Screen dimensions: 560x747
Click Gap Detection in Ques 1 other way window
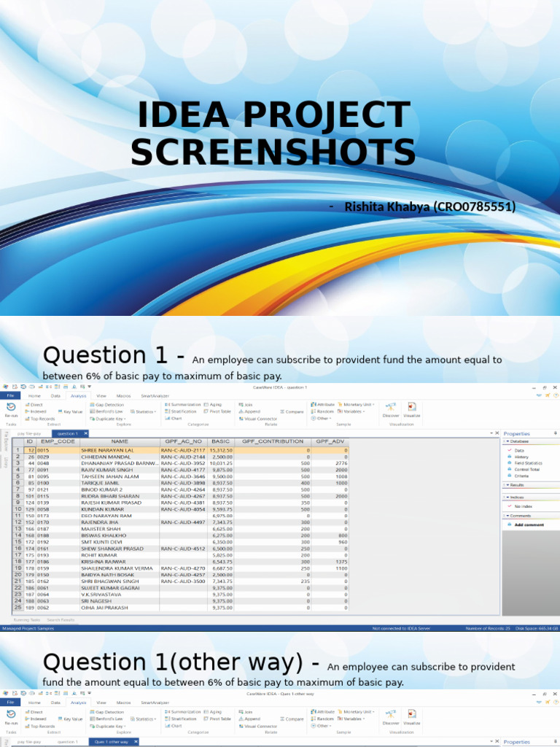coord(107,712)
